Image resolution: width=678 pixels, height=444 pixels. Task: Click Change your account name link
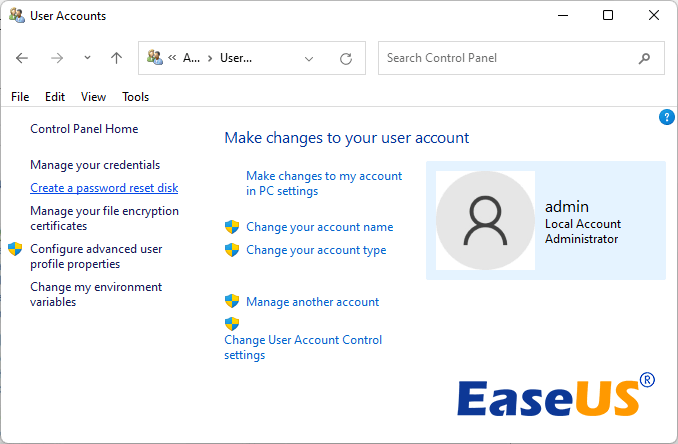coord(319,227)
